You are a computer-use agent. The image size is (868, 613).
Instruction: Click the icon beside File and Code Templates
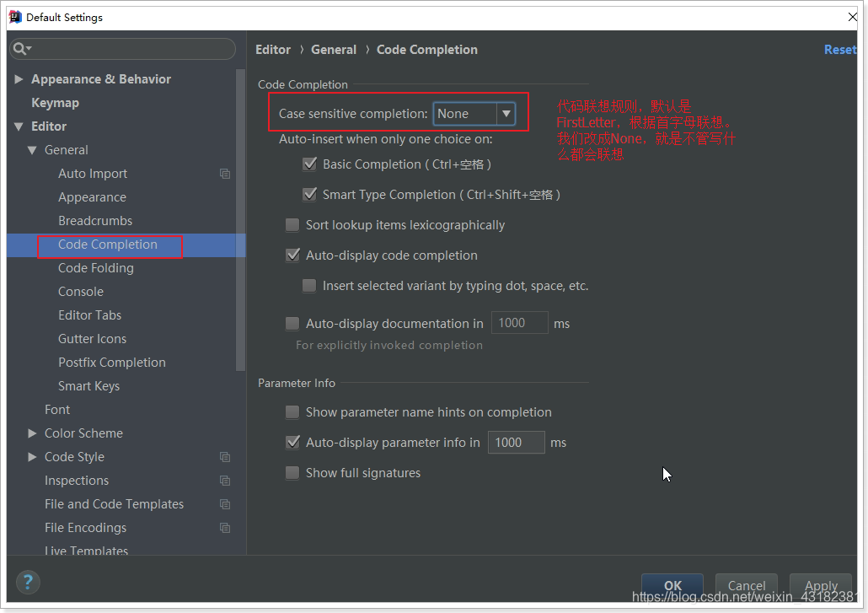pos(225,504)
